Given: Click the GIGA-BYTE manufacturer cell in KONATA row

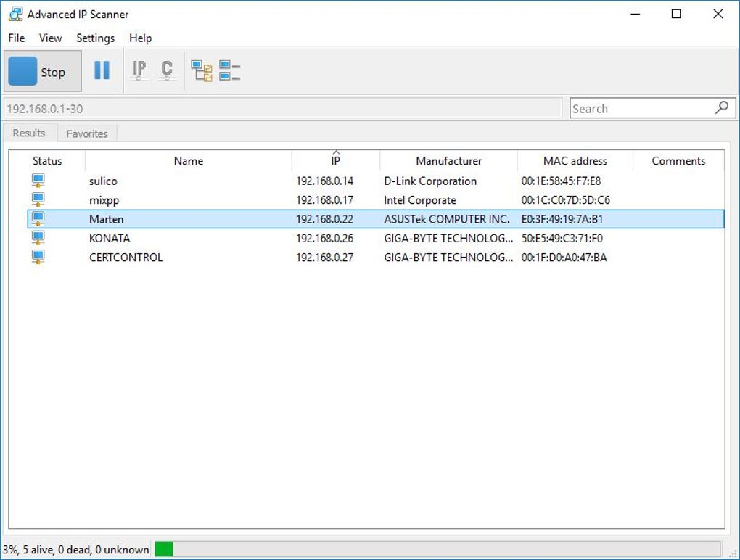Looking at the screenshot, I should [448, 238].
